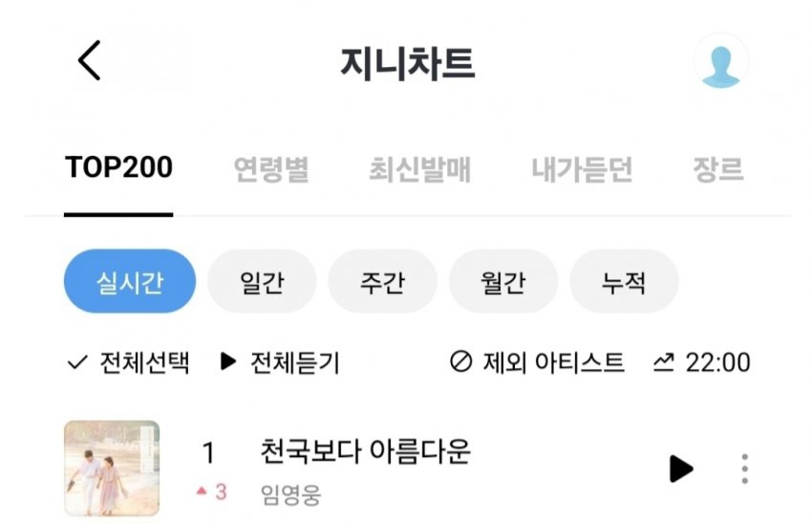
Task: Open the three-dot more options menu
Action: click(x=744, y=469)
